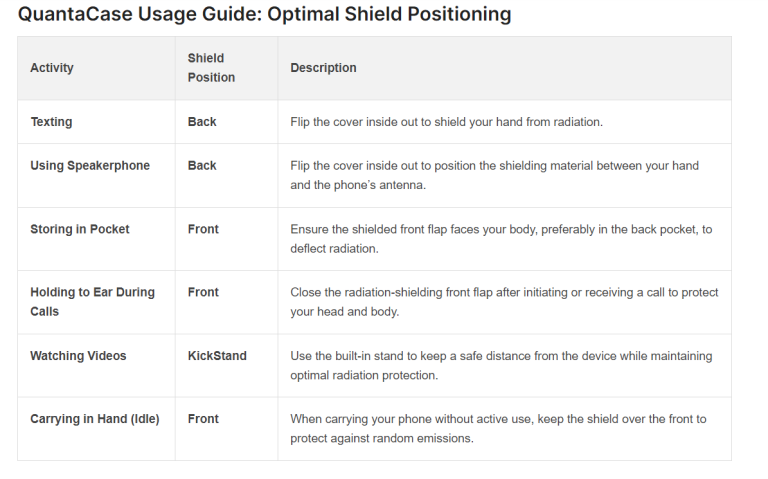Click the Activity column header
The width and height of the screenshot is (768, 479).
(52, 68)
